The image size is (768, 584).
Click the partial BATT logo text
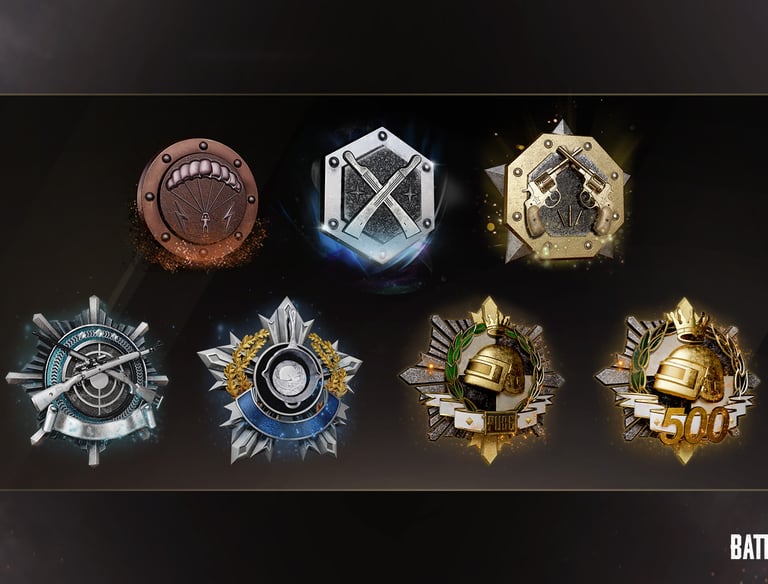point(749,547)
